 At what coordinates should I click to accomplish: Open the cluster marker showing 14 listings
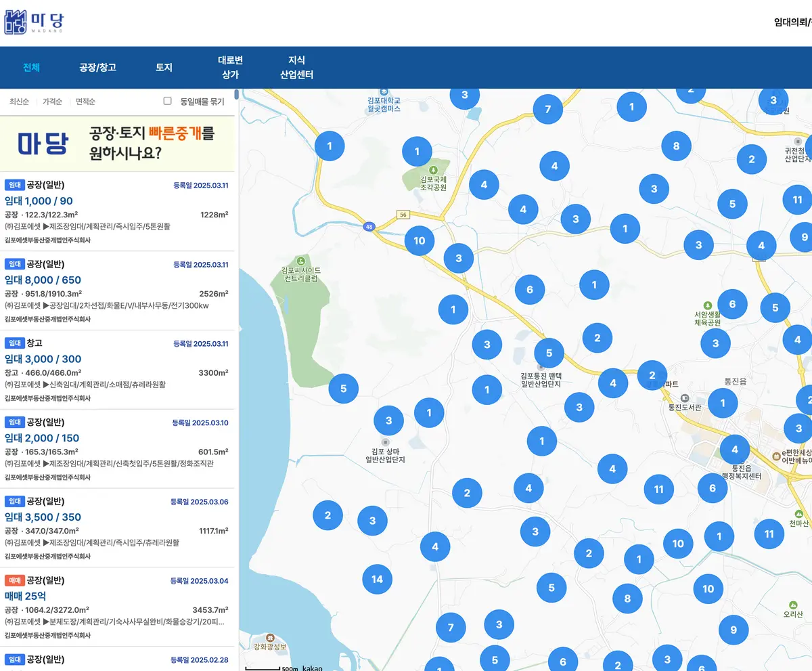(377, 579)
